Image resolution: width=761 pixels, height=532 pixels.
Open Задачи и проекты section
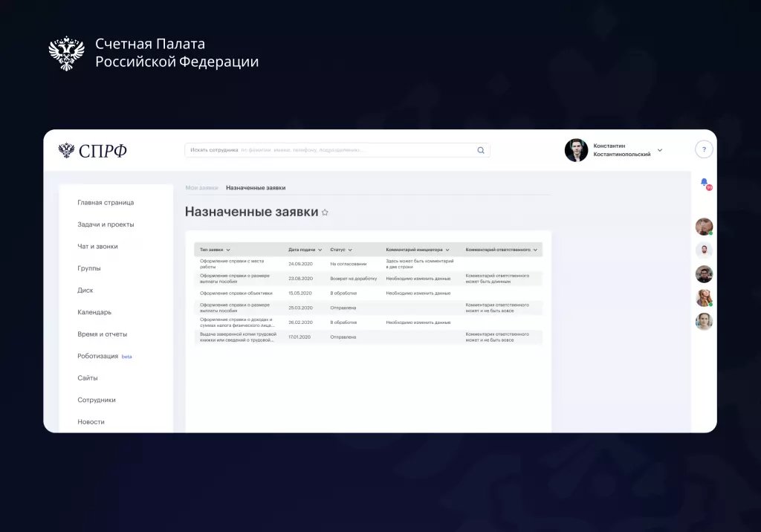106,224
